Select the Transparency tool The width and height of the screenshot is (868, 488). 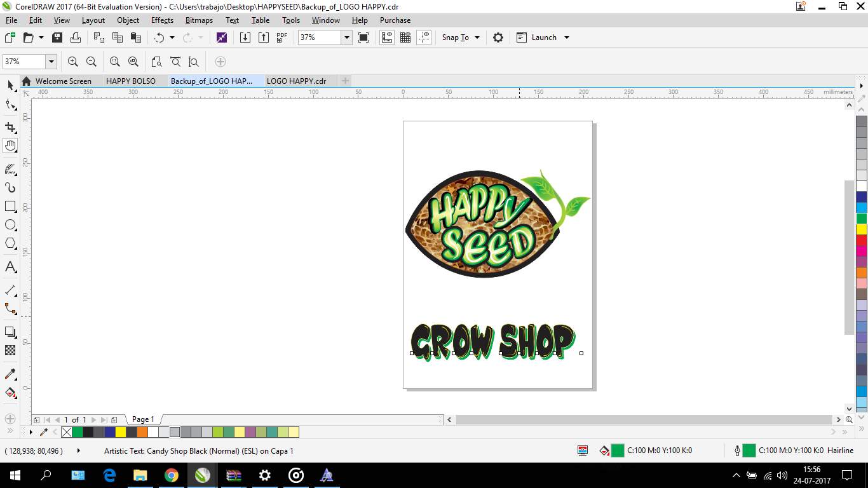10,350
